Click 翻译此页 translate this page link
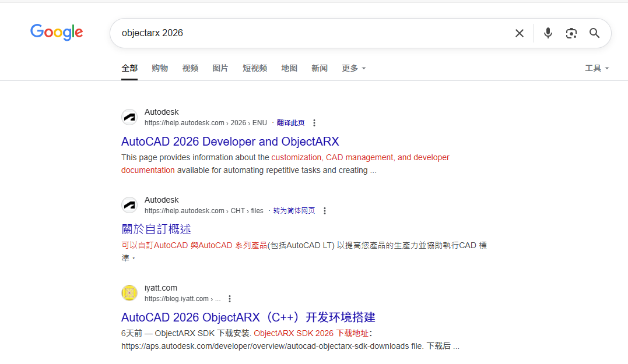The width and height of the screenshot is (628, 364). point(290,123)
